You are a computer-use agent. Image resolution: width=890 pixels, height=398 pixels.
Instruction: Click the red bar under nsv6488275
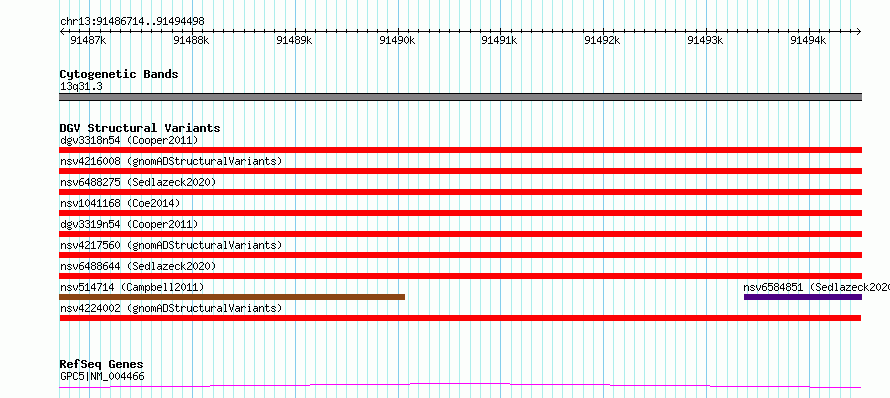click(x=460, y=192)
